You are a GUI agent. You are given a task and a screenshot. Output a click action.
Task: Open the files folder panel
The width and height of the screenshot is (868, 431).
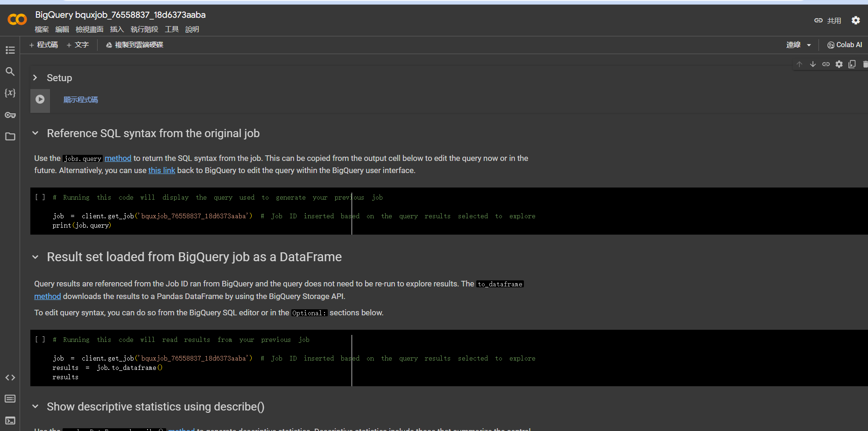[10, 137]
